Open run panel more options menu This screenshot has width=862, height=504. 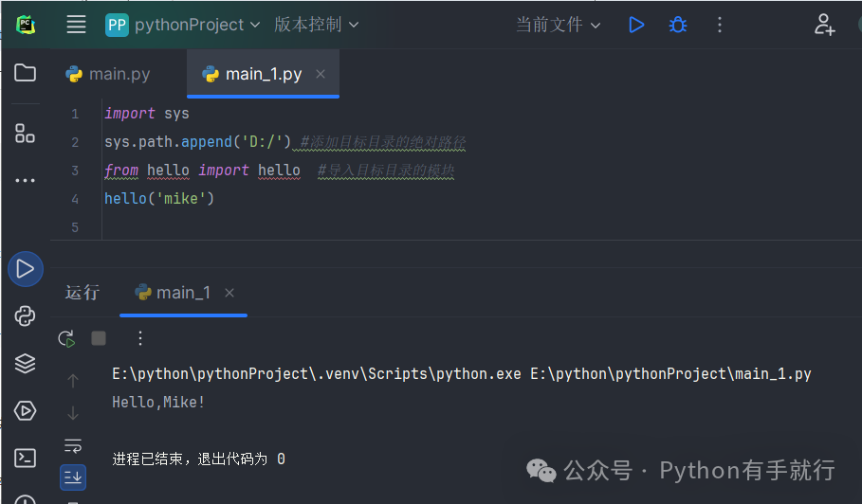click(140, 338)
